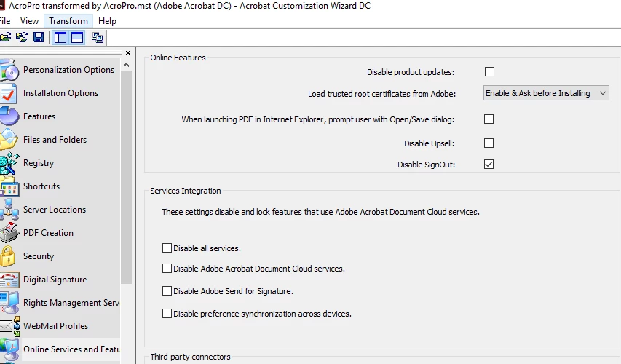
Task: Open the Security section
Action: point(39,256)
